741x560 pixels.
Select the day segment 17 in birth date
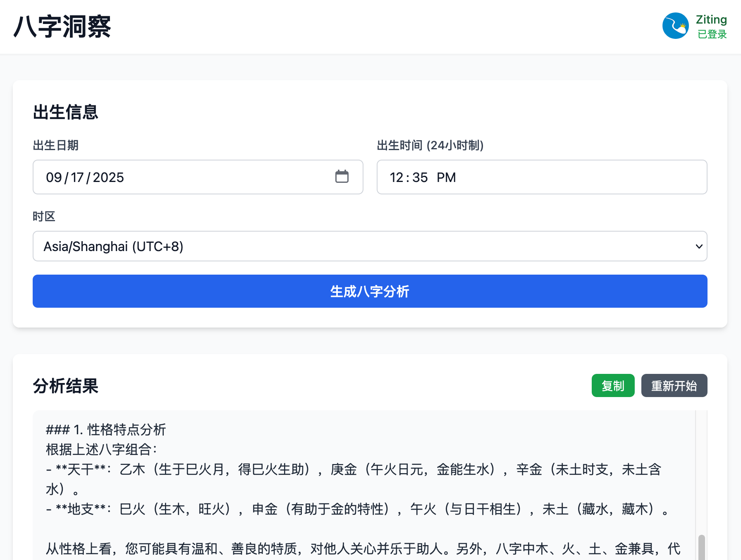pyautogui.click(x=77, y=177)
